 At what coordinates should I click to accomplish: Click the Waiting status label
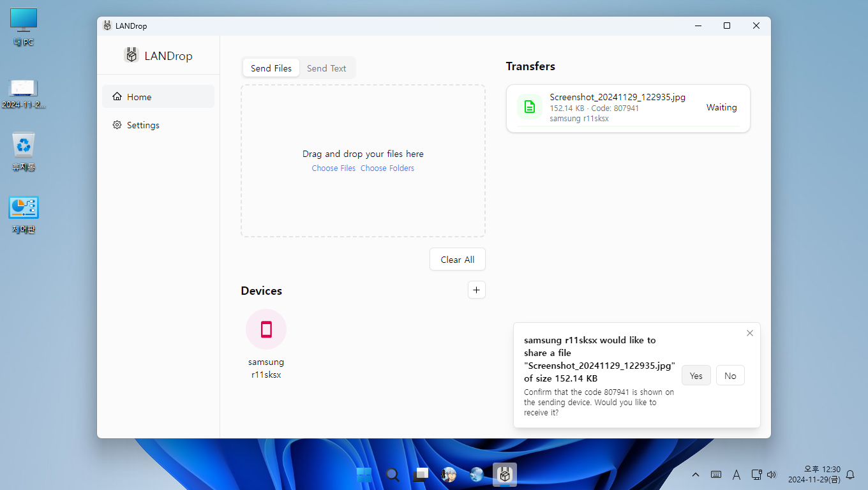click(722, 107)
